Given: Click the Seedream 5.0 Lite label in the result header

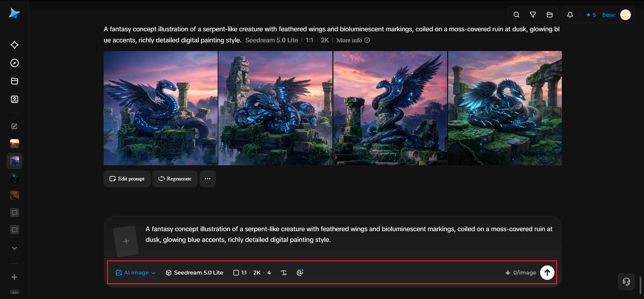Looking at the screenshot, I should (x=271, y=40).
